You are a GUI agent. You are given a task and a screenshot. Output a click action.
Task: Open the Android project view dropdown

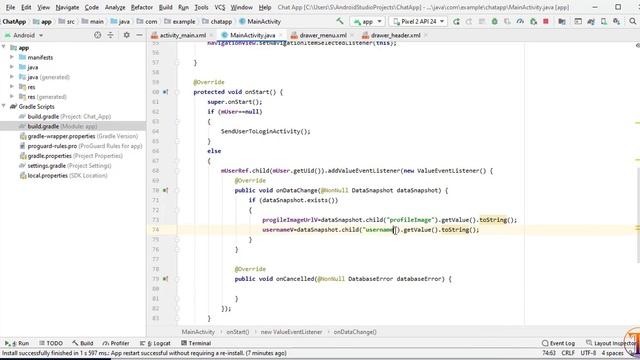[x=24, y=36]
